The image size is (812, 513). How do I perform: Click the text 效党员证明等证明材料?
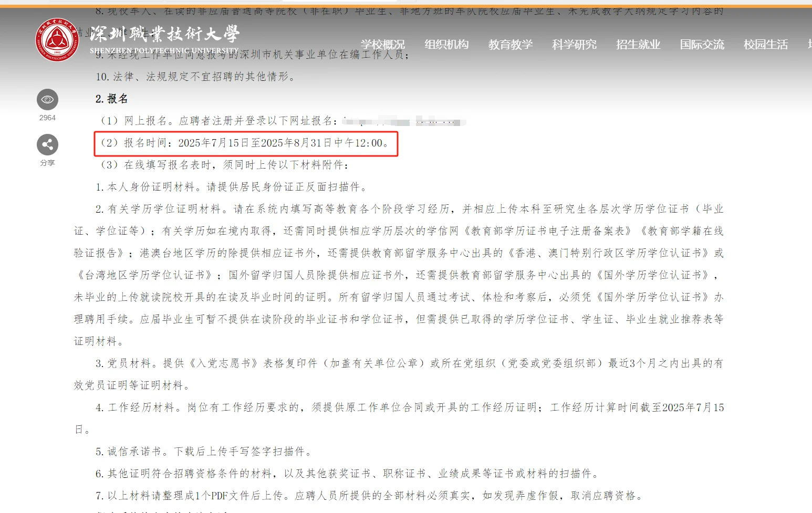point(132,385)
